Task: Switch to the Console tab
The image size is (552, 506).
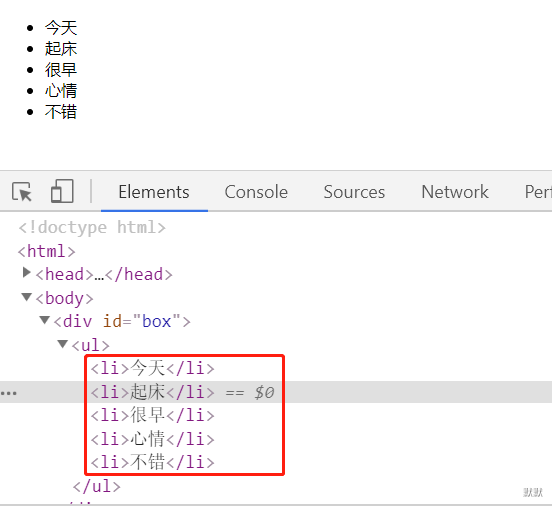Action: [256, 192]
